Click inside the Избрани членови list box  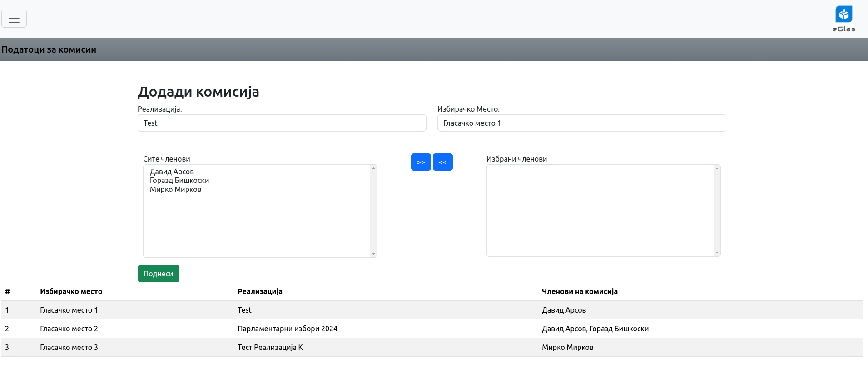point(600,211)
